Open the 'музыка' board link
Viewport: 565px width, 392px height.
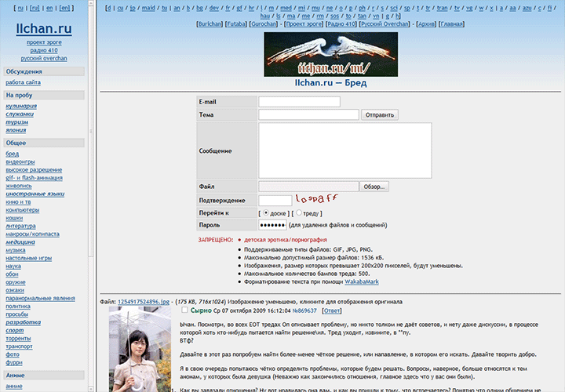point(16,250)
